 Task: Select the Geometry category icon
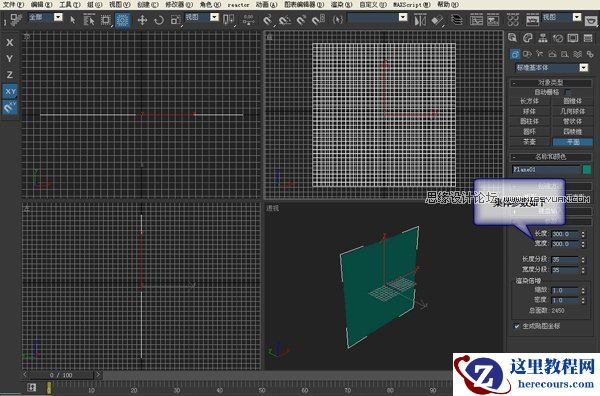click(515, 54)
